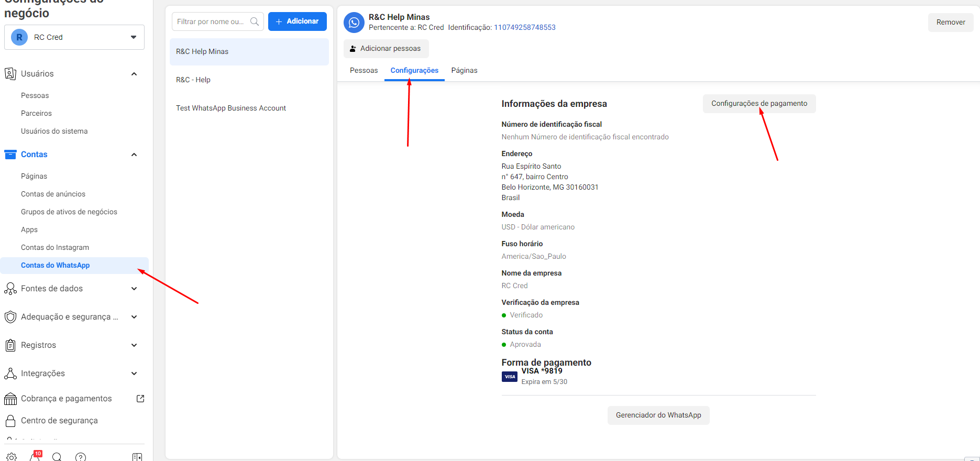Click lock icon for Centro de segurança
The width and height of the screenshot is (980, 461).
pos(10,421)
